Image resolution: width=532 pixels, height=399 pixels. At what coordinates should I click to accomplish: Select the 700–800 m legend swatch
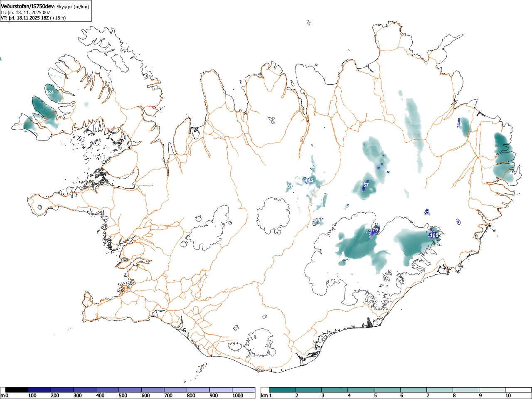coord(175,390)
